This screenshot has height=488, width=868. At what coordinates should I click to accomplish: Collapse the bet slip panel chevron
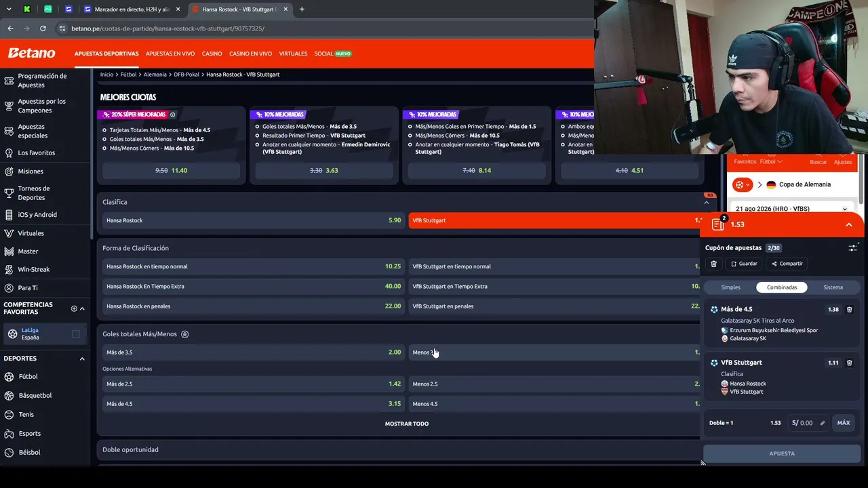(x=848, y=224)
